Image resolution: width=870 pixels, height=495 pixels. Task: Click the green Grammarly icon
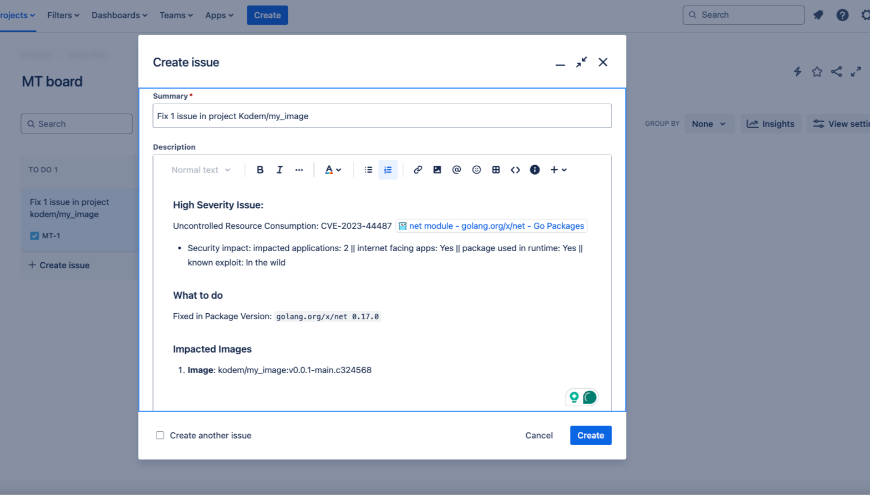pos(590,397)
